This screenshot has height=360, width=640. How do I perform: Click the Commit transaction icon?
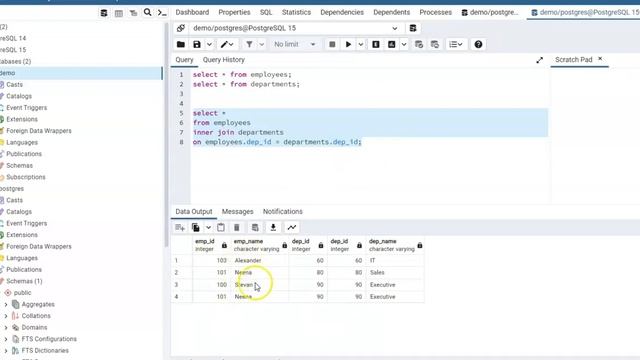pos(419,44)
